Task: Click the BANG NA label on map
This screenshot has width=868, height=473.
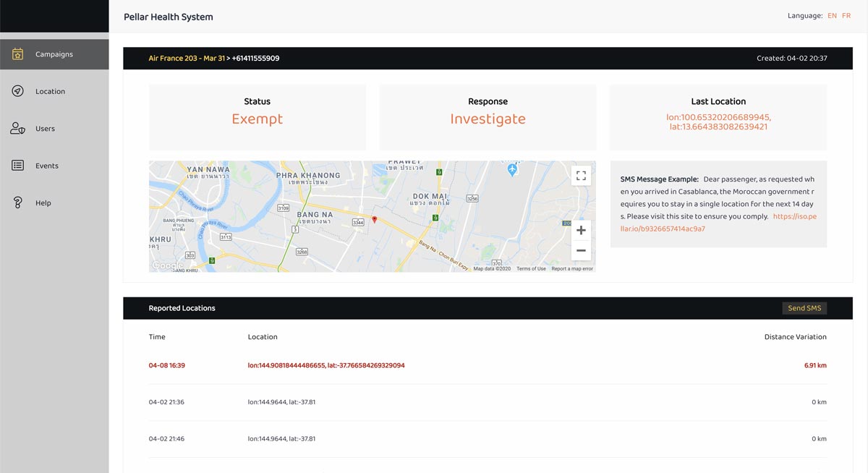Action: pyautogui.click(x=315, y=214)
